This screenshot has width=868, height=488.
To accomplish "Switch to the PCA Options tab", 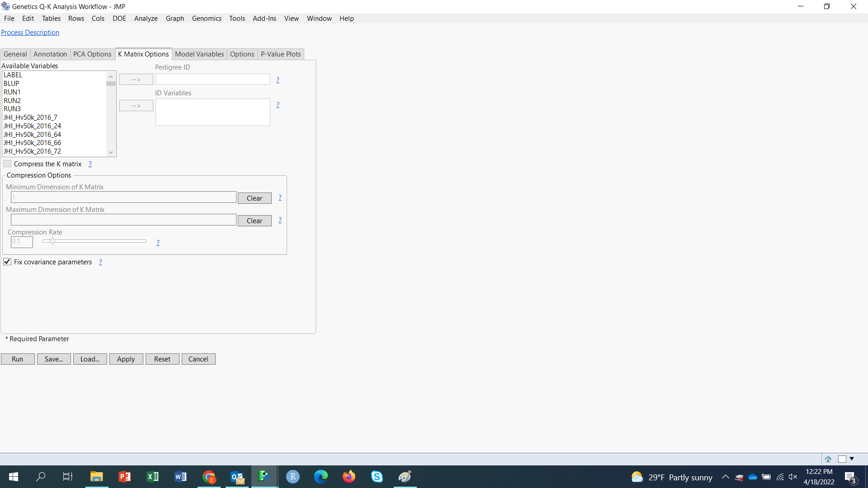I will [x=92, y=54].
